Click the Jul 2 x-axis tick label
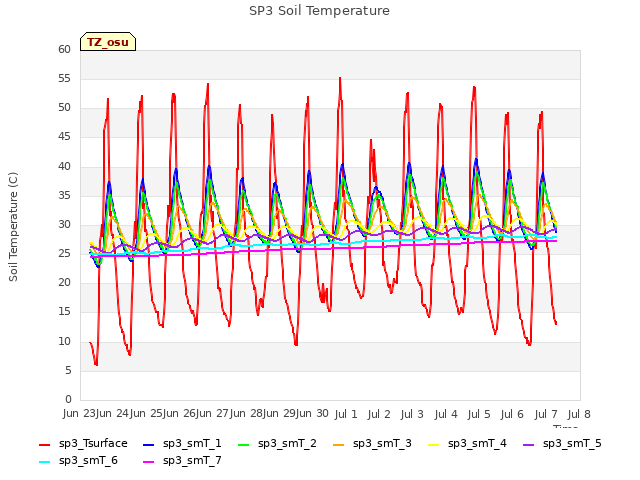The height and width of the screenshot is (480, 640). coord(379,414)
